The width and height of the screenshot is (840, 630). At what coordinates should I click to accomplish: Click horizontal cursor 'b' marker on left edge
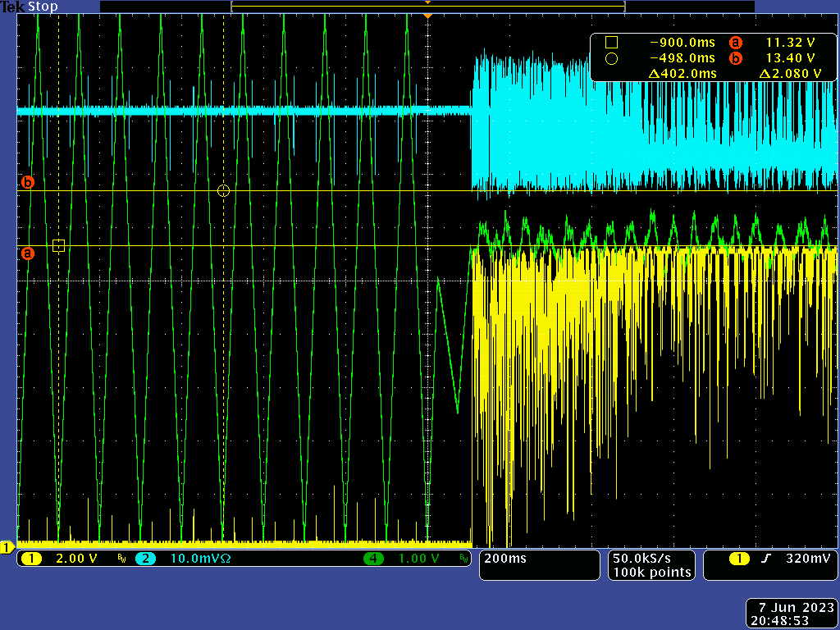click(27, 183)
